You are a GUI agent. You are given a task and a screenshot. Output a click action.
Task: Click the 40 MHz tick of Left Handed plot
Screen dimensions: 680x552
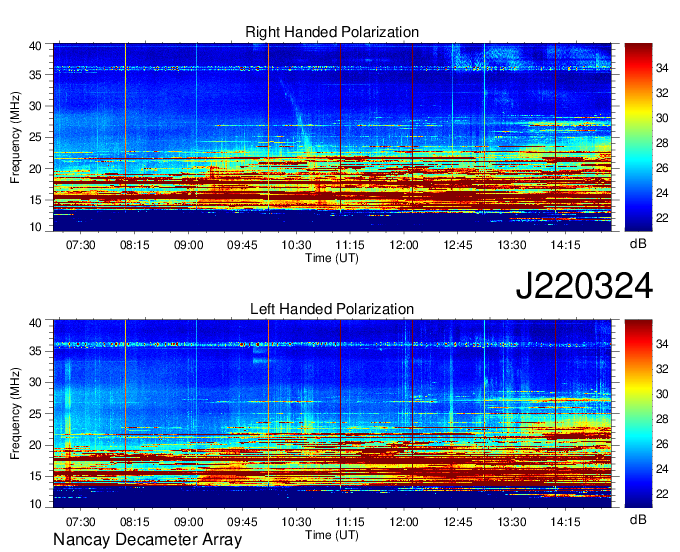pos(35,322)
